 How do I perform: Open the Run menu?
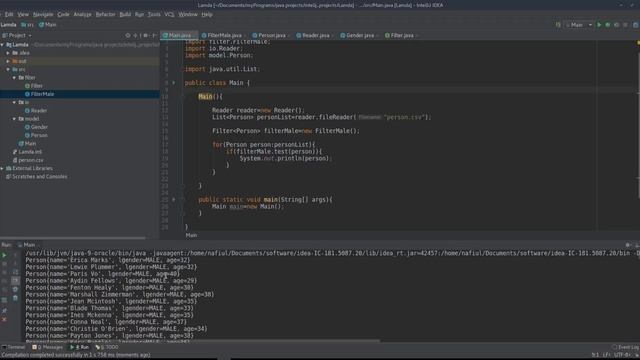[x=139, y=14]
